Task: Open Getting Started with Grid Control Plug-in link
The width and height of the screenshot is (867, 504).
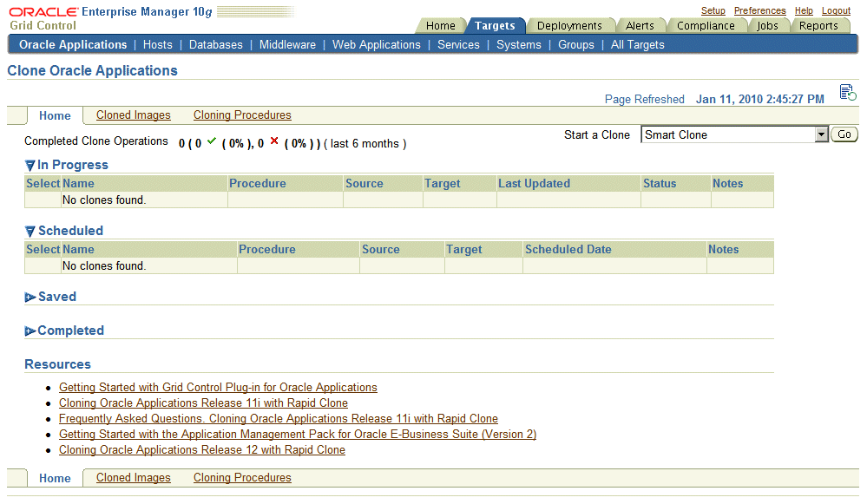Action: point(218,388)
